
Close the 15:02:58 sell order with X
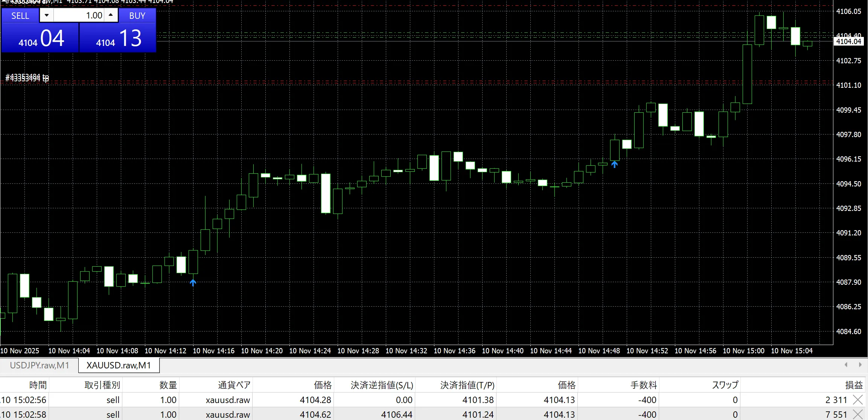click(x=857, y=414)
